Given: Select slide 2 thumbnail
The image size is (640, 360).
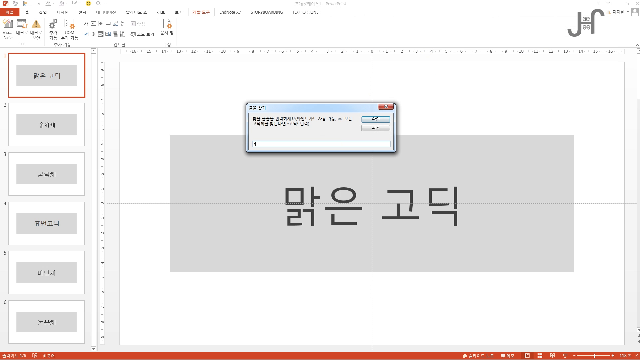Looking at the screenshot, I should click(x=47, y=124).
